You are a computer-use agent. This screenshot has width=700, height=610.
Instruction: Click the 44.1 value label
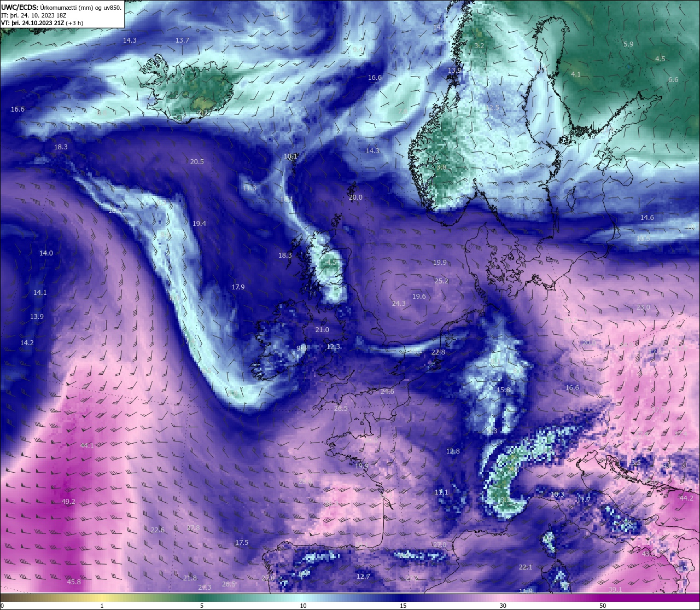(x=86, y=446)
